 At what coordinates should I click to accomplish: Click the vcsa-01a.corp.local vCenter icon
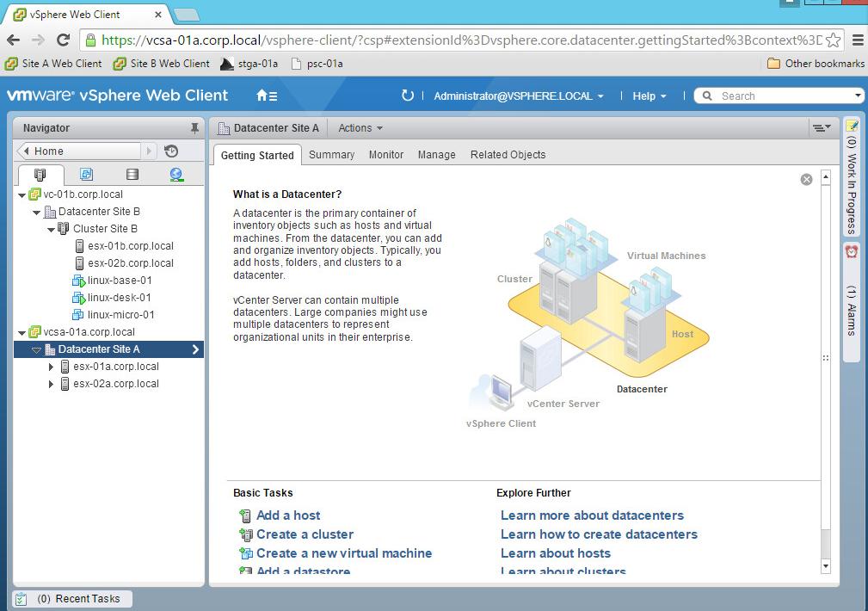[x=35, y=332]
